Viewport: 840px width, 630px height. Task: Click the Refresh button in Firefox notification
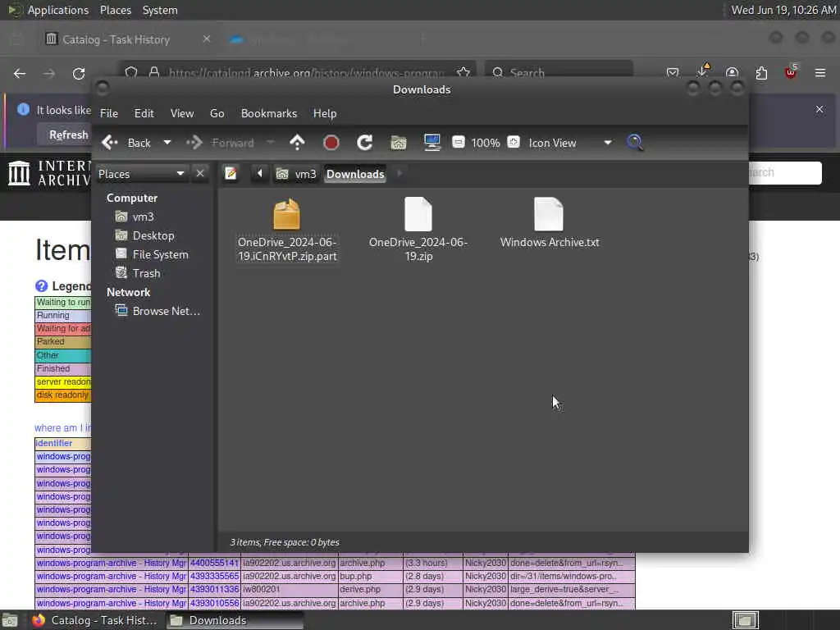66,135
